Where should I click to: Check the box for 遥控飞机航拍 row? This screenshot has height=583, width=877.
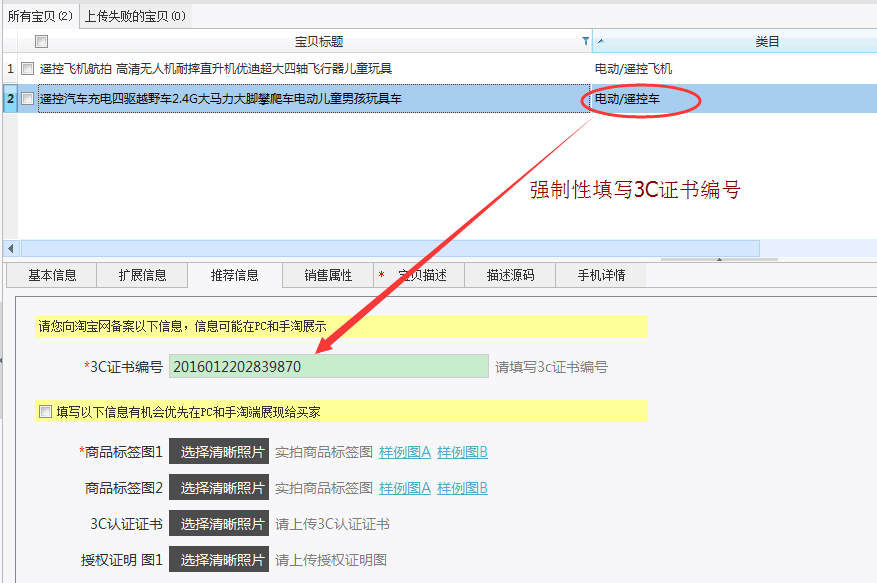click(28, 69)
